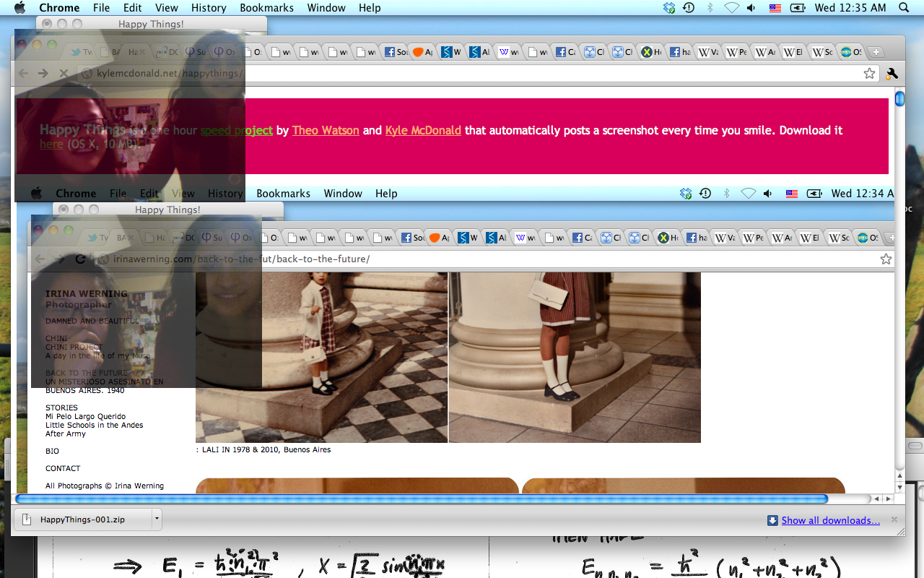Open the Wi-Fi status icon in top menu bar
This screenshot has width=924, height=578.
tap(731, 8)
